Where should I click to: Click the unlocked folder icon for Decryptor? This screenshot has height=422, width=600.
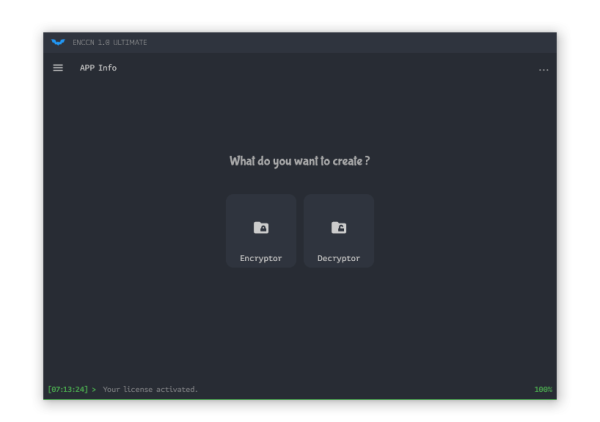(x=339, y=227)
